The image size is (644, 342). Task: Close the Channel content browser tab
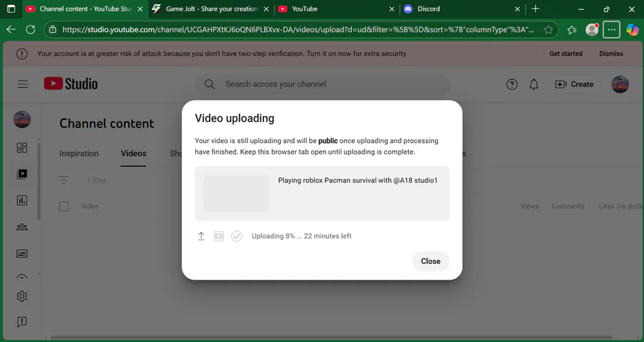pyautogui.click(x=140, y=9)
